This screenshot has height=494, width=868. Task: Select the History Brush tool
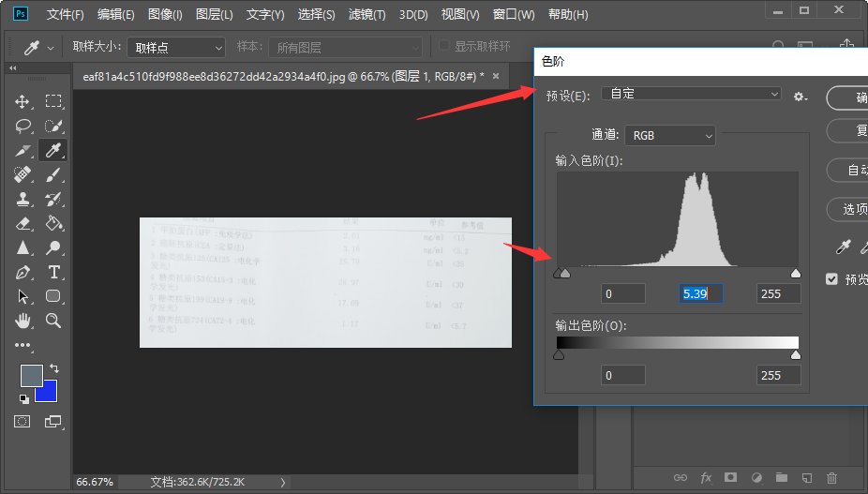tap(53, 199)
